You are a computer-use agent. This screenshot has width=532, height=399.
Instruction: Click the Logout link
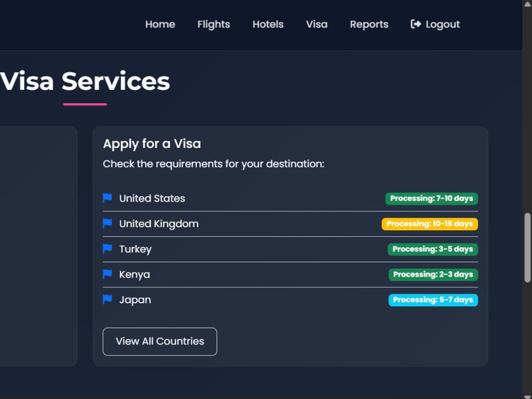(x=435, y=24)
